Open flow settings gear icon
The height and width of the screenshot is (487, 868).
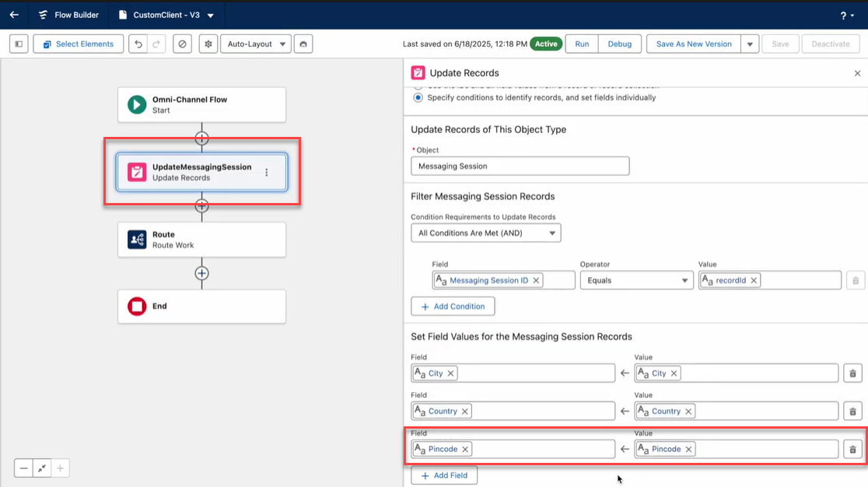[x=208, y=44]
